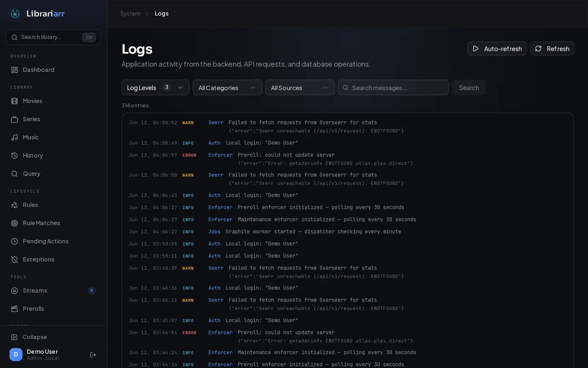Click the Music note icon
The height and width of the screenshot is (368, 588).
click(x=14, y=137)
